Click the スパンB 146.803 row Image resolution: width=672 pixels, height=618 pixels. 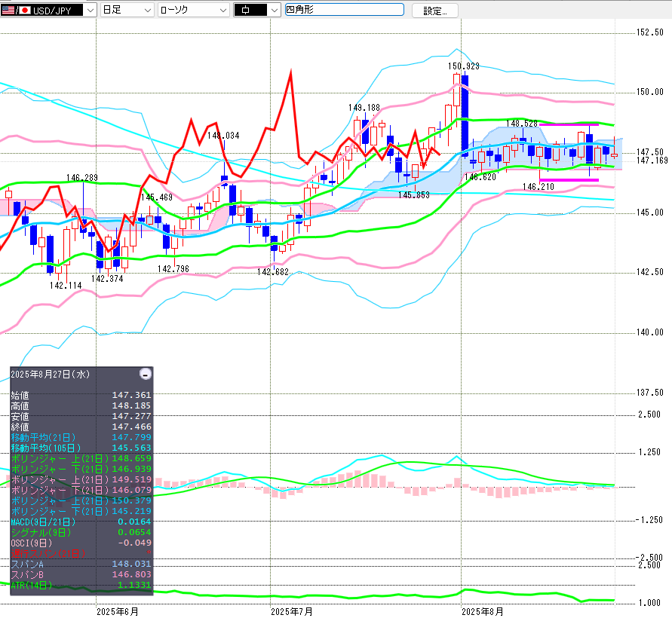click(x=81, y=574)
